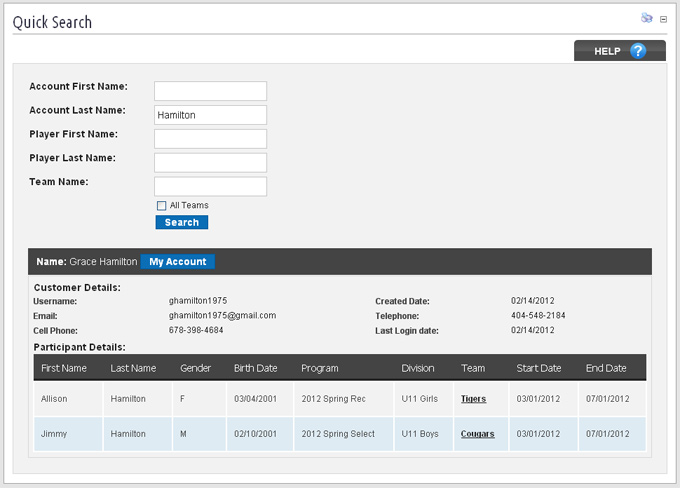This screenshot has width=680, height=488.
Task: Click the cell phone number 678-398-4684
Action: pos(196,330)
